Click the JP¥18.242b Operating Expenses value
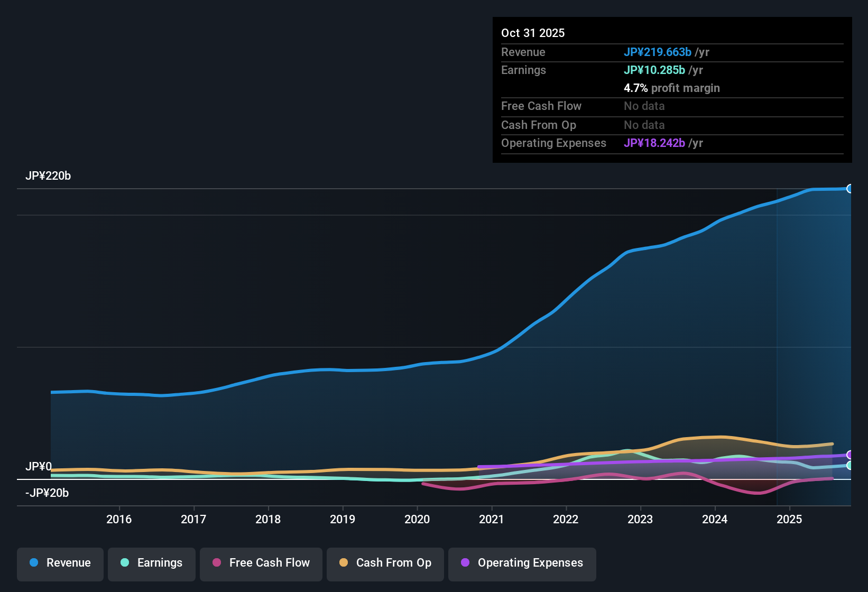 click(655, 143)
